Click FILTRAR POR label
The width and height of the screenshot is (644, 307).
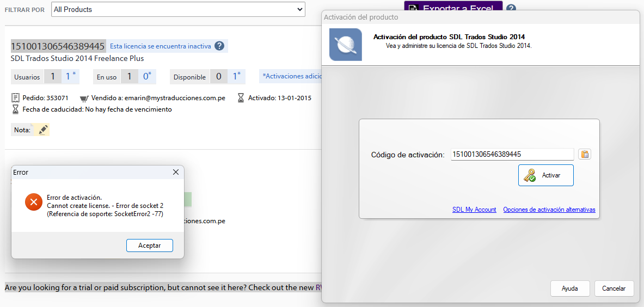click(x=24, y=9)
